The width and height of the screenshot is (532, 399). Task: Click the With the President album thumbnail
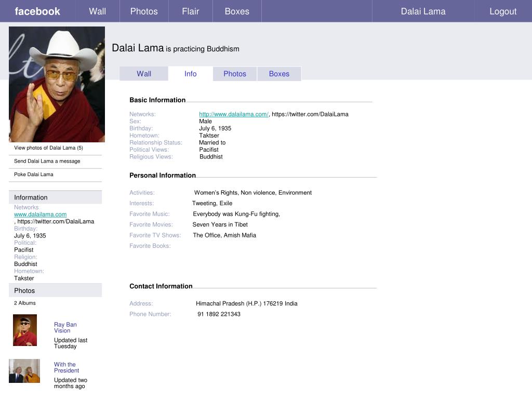(x=24, y=371)
